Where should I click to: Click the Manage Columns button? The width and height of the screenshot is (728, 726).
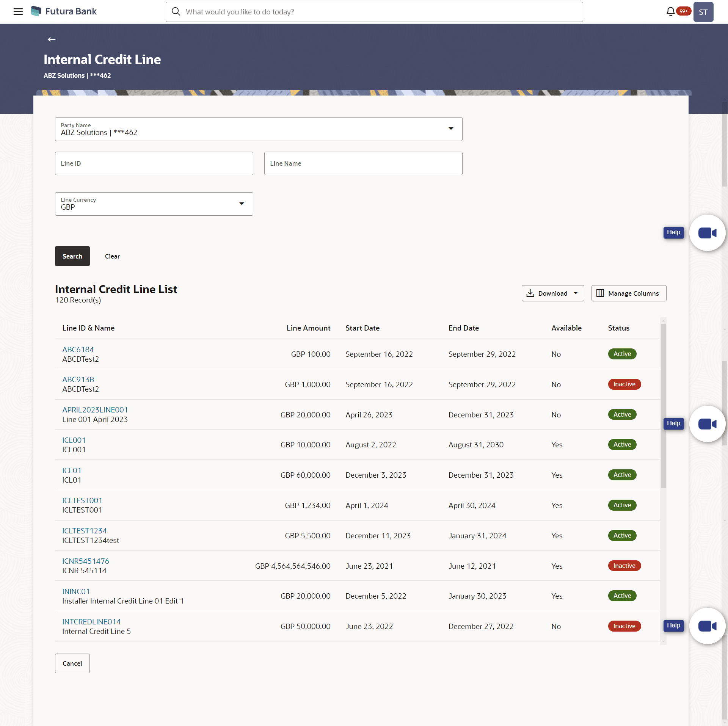[x=629, y=293]
